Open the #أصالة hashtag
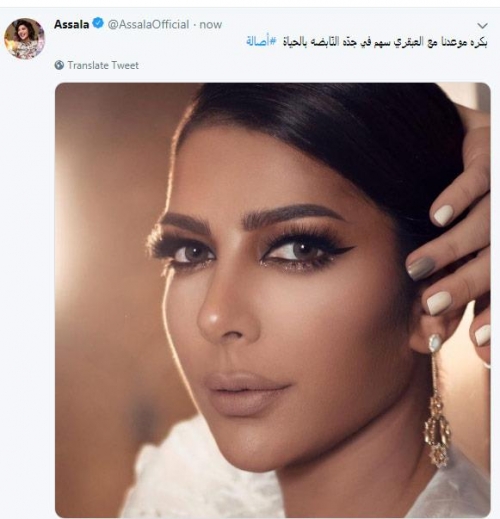The width and height of the screenshot is (500, 519). 261,42
